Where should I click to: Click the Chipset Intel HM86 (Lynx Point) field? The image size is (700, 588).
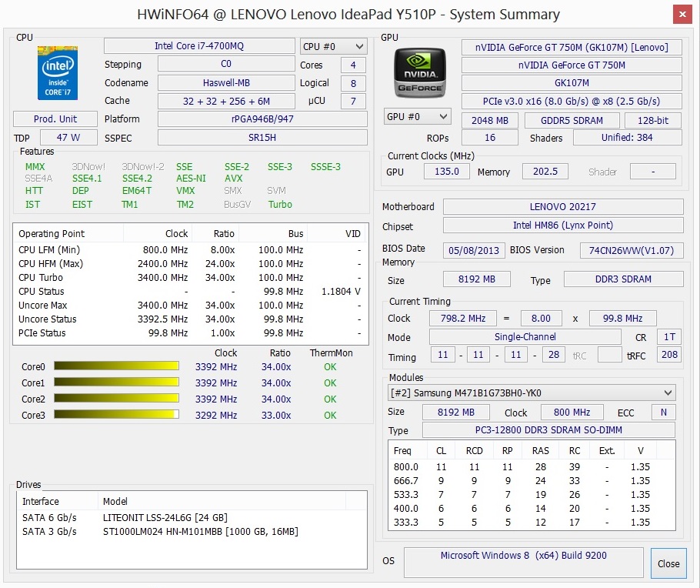click(563, 226)
